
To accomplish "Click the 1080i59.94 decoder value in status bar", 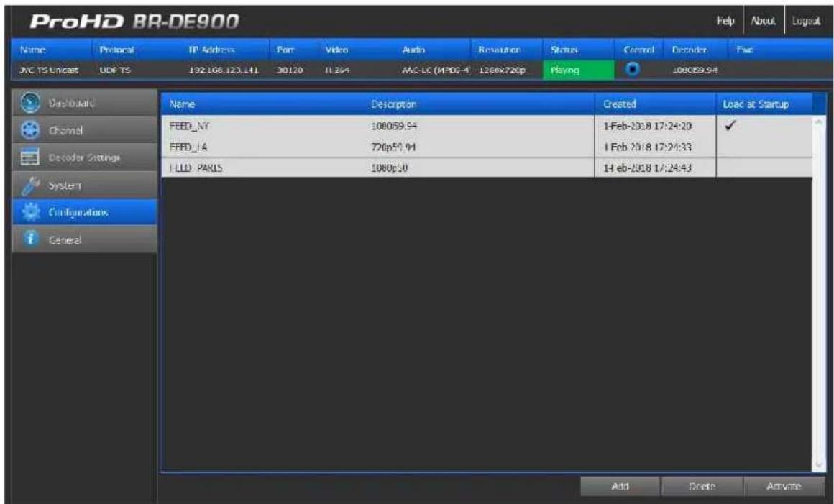I will click(x=695, y=70).
